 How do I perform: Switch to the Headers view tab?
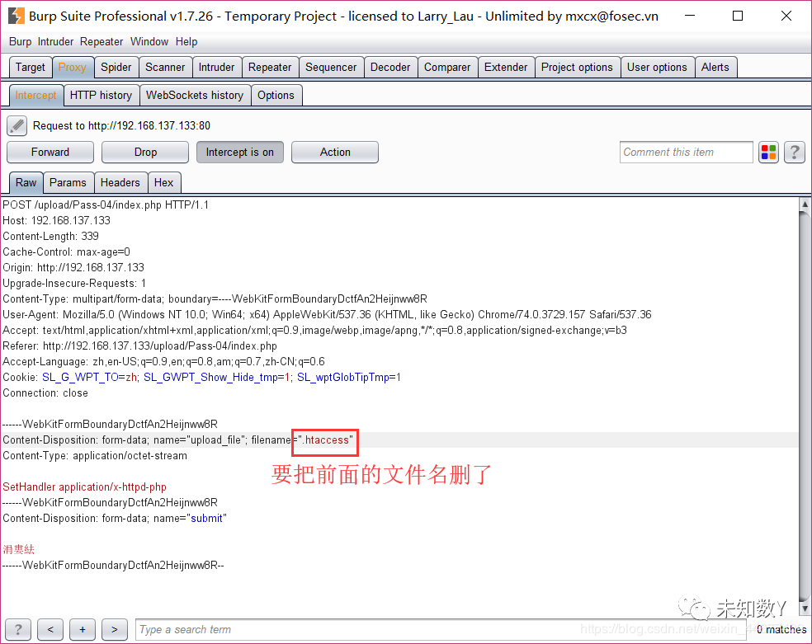click(120, 182)
